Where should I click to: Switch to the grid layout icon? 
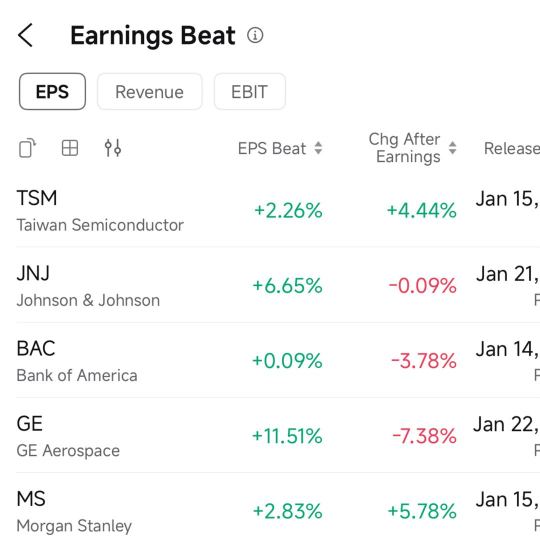pos(70,148)
